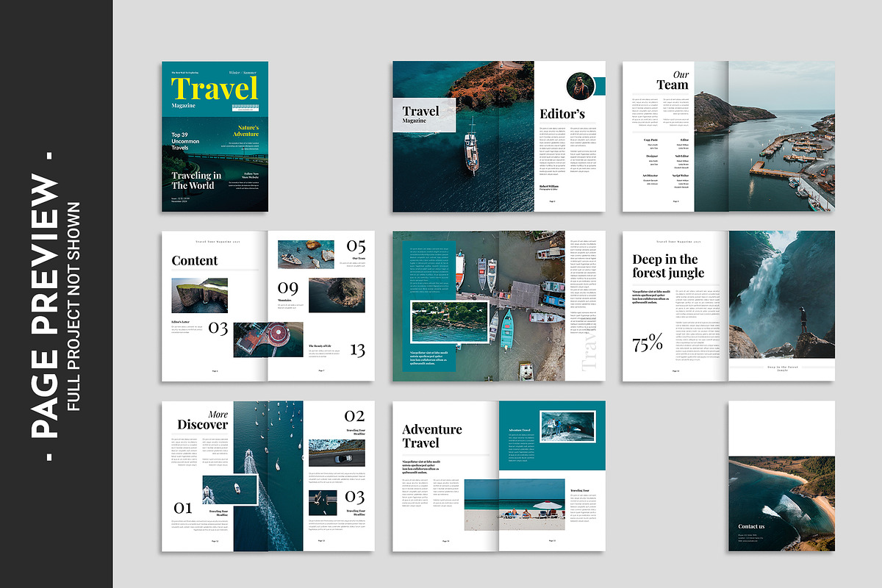Click the 'FULL PROJECT NOT SHOWN' sidebar text
The height and width of the screenshot is (588, 882).
click(x=73, y=306)
